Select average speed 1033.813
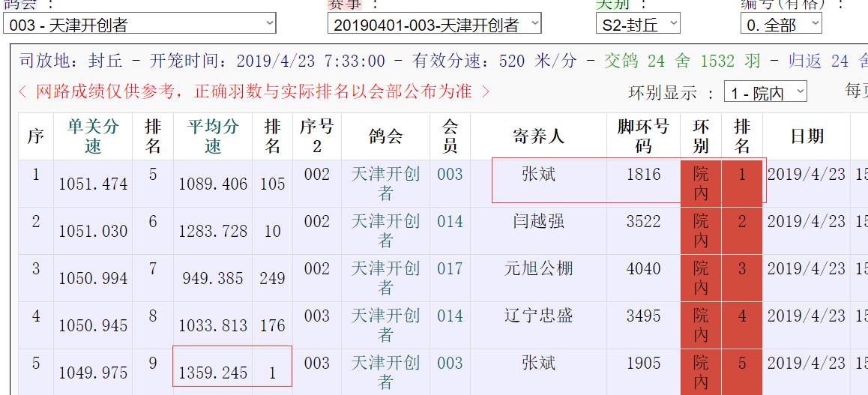This screenshot has height=395, width=868. click(213, 325)
